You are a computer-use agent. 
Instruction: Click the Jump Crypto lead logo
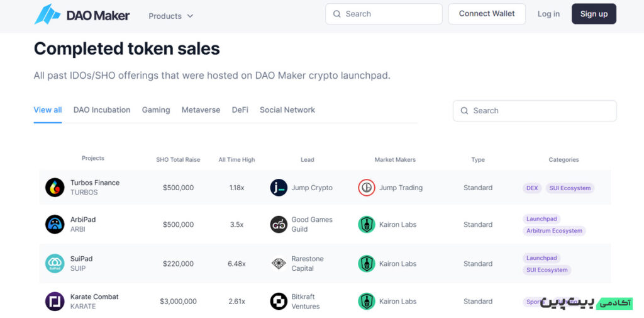click(279, 188)
